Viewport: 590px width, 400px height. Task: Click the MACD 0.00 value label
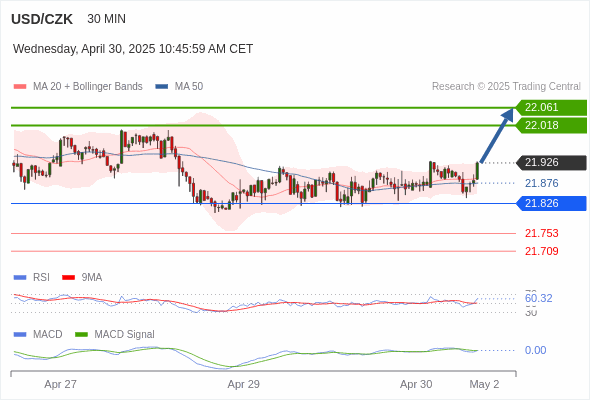pos(535,350)
